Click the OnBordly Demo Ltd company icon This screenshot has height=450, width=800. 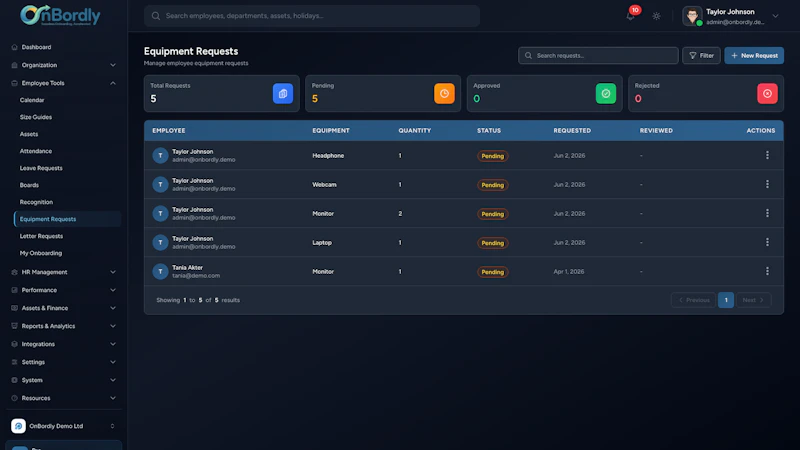coord(18,426)
